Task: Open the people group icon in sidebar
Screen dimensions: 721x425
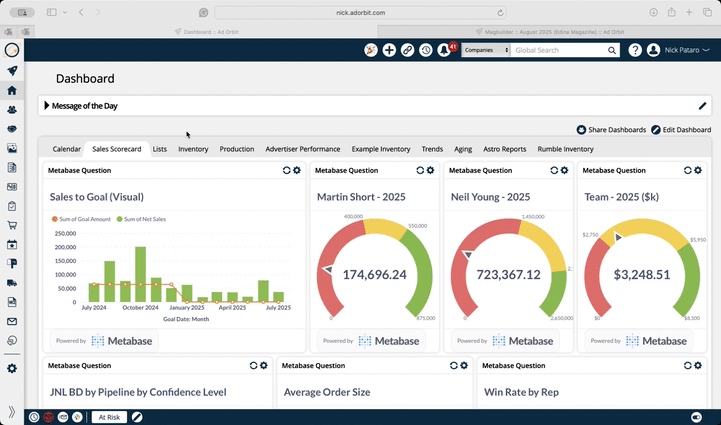Action: (12, 110)
